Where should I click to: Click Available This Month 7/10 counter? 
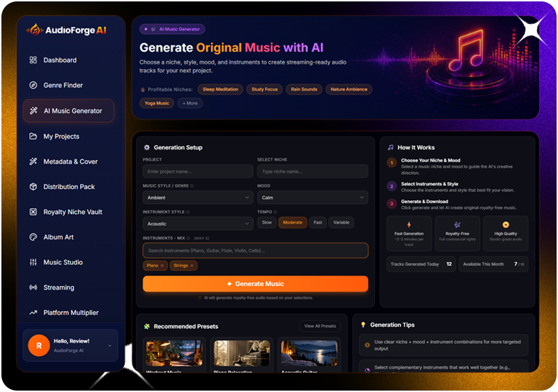[494, 265]
